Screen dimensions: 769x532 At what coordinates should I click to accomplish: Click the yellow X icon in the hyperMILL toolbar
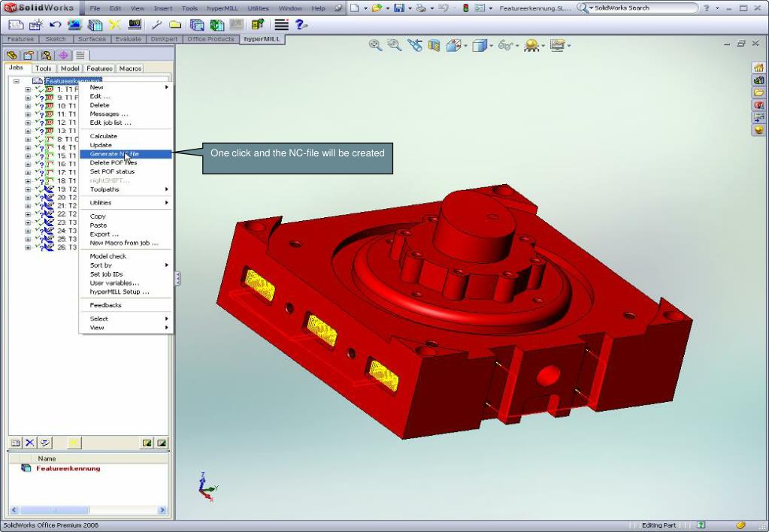(x=115, y=25)
